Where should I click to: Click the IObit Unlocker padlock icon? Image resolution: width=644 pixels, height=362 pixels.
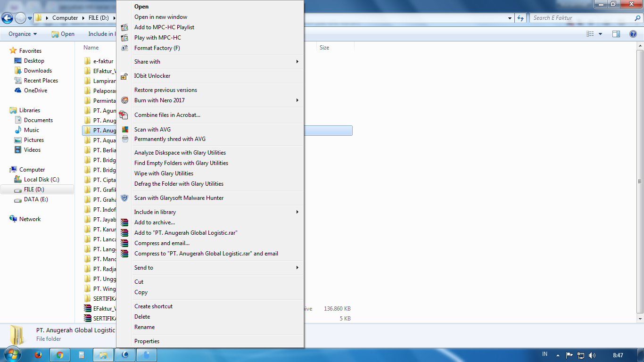point(124,76)
